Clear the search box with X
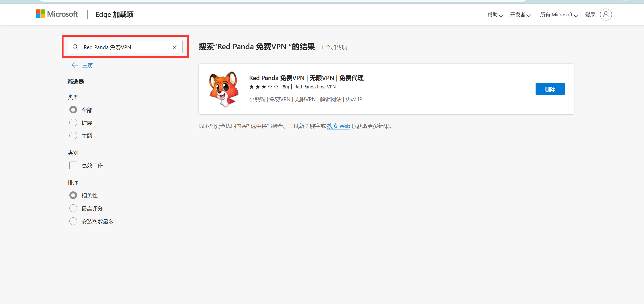644x304 pixels. click(x=175, y=47)
